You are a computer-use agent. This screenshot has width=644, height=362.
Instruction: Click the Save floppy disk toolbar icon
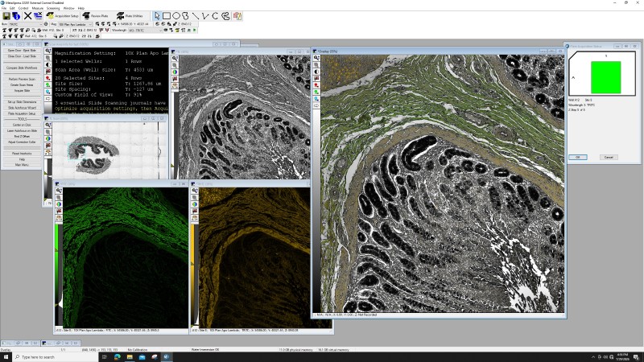(x=6, y=16)
